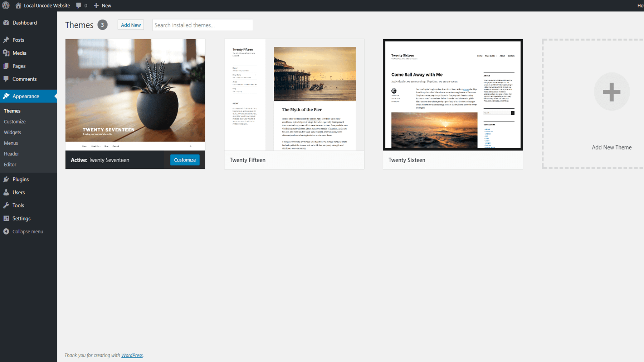
Task: Click Local Uncode Website site link
Action: (47, 5)
